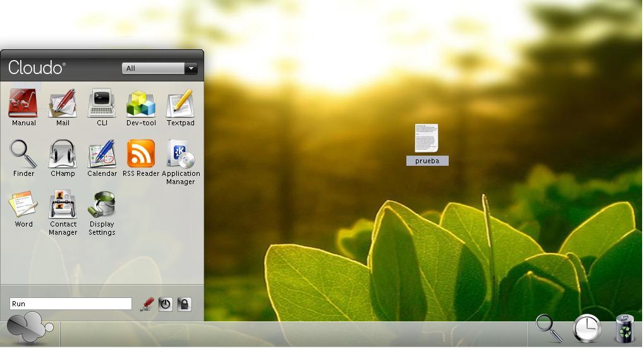Click the clock icon in taskbar
This screenshot has width=644, height=348.
tap(587, 329)
